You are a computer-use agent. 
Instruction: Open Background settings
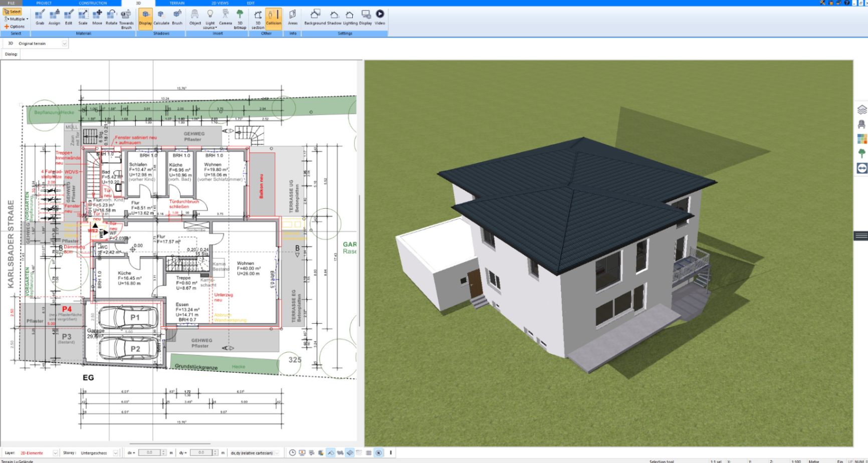tap(315, 18)
